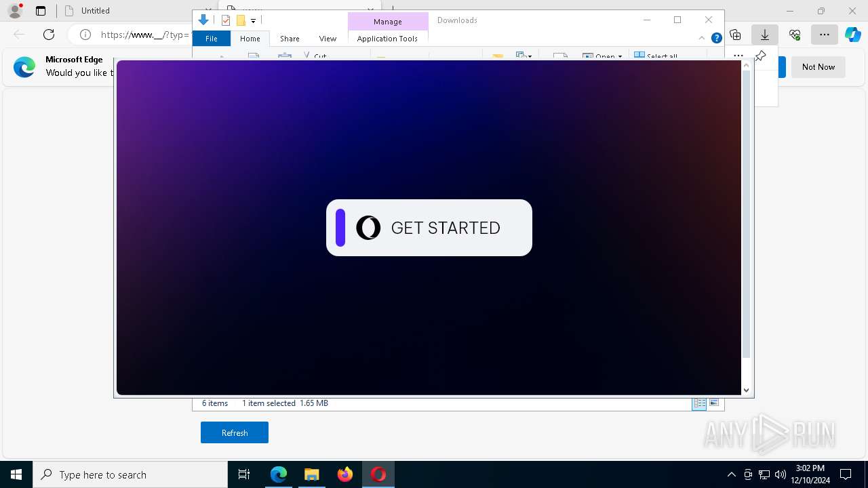Click Edge site information icon
Viewport: 868px width, 488px height.
85,35
